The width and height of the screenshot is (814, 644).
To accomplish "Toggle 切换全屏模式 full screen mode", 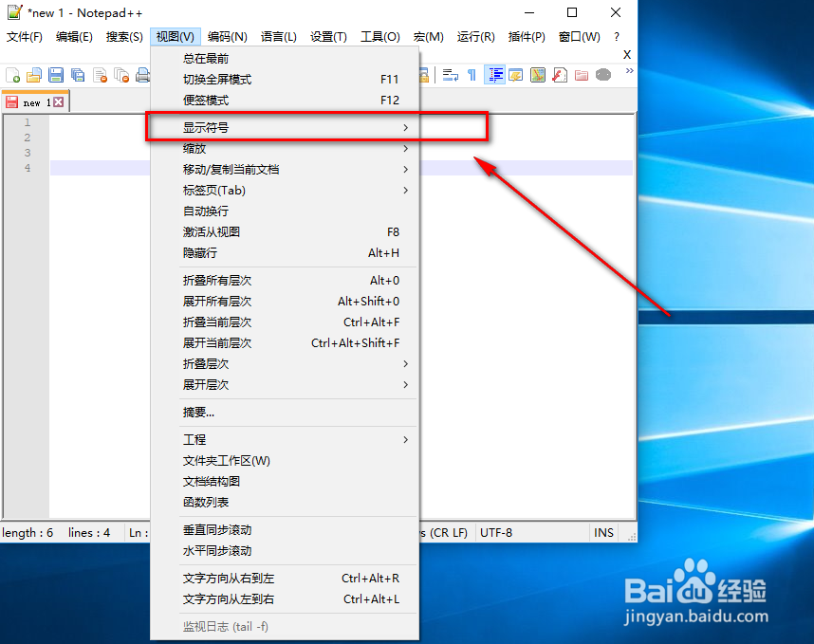I will [x=285, y=79].
